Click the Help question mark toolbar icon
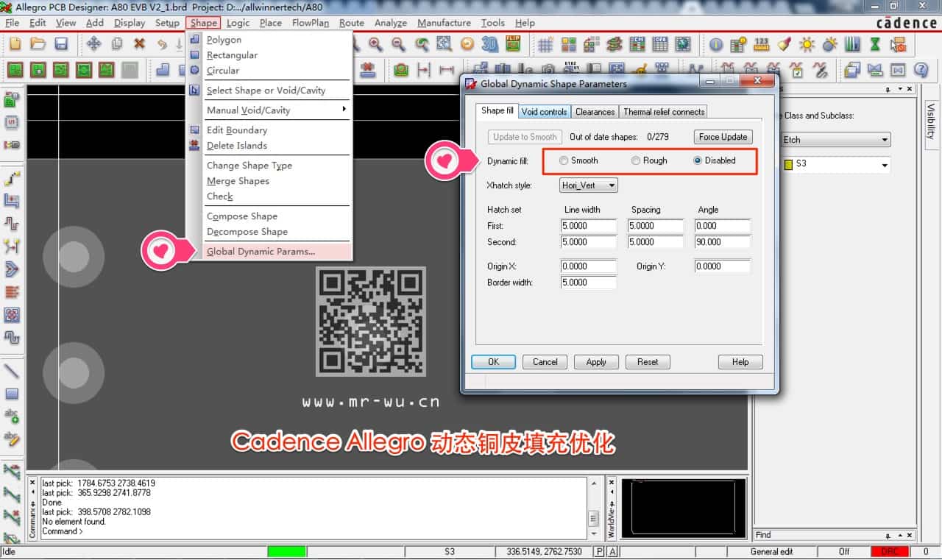The width and height of the screenshot is (942, 560). coord(921,71)
